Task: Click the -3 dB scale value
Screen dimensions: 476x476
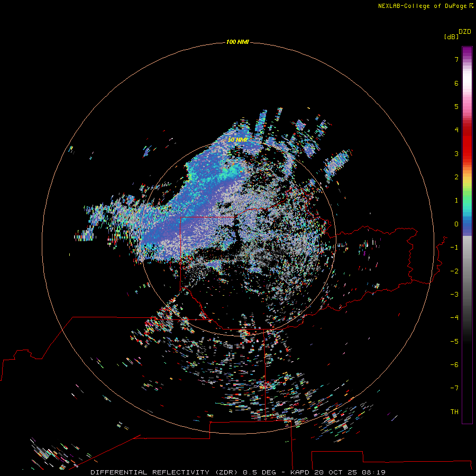Action: pyautogui.click(x=454, y=295)
